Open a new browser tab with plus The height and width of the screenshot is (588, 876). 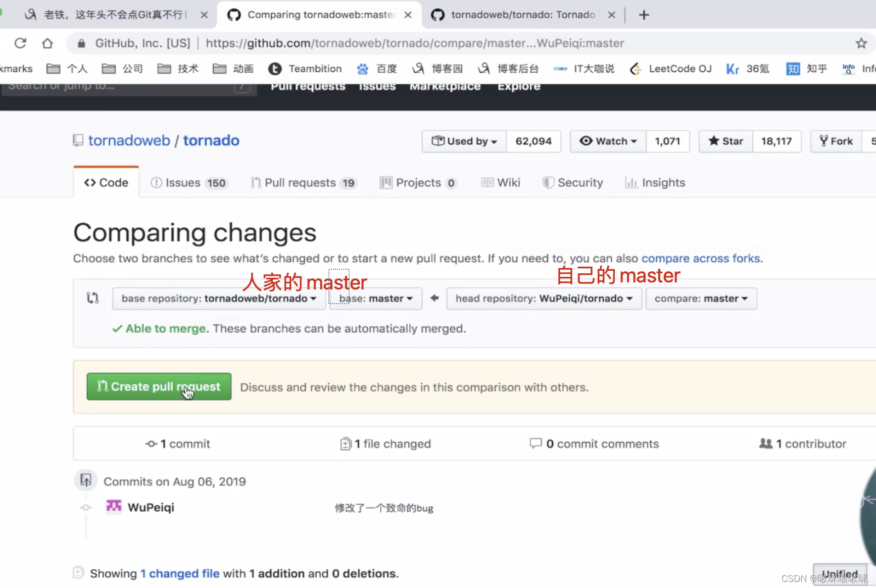tap(644, 15)
